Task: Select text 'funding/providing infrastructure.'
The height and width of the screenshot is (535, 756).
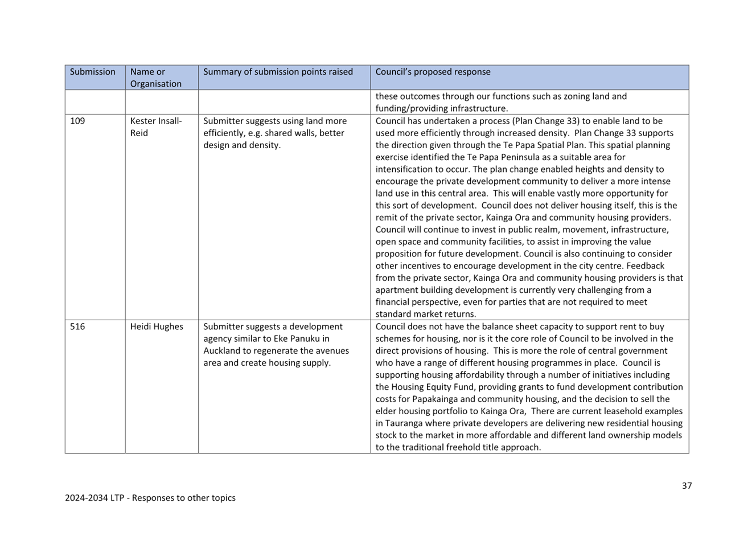Action: [442, 108]
